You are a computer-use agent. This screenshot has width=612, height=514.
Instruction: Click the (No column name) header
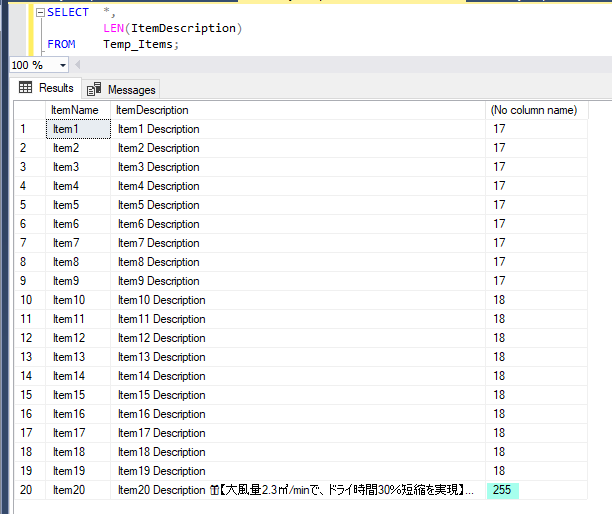click(x=534, y=110)
